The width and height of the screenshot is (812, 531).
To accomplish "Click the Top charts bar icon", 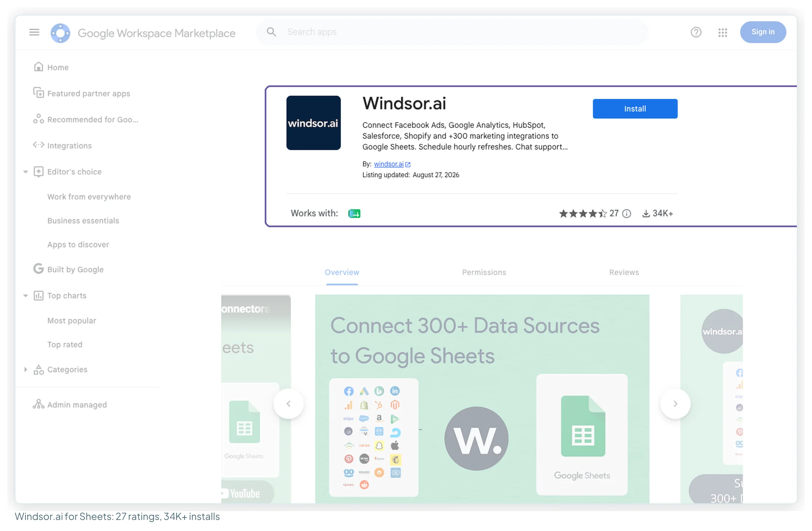I will click(x=38, y=296).
